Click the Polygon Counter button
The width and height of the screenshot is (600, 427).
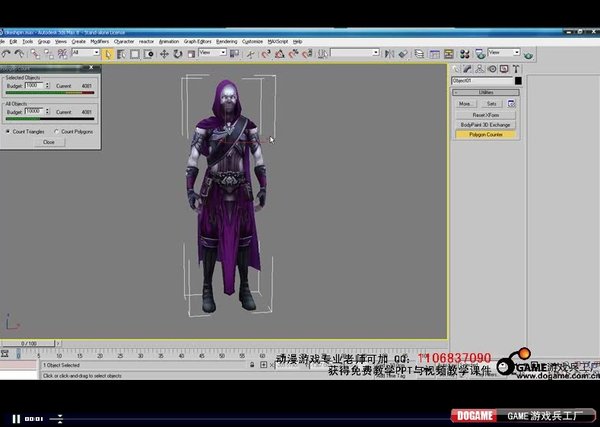(x=486, y=133)
